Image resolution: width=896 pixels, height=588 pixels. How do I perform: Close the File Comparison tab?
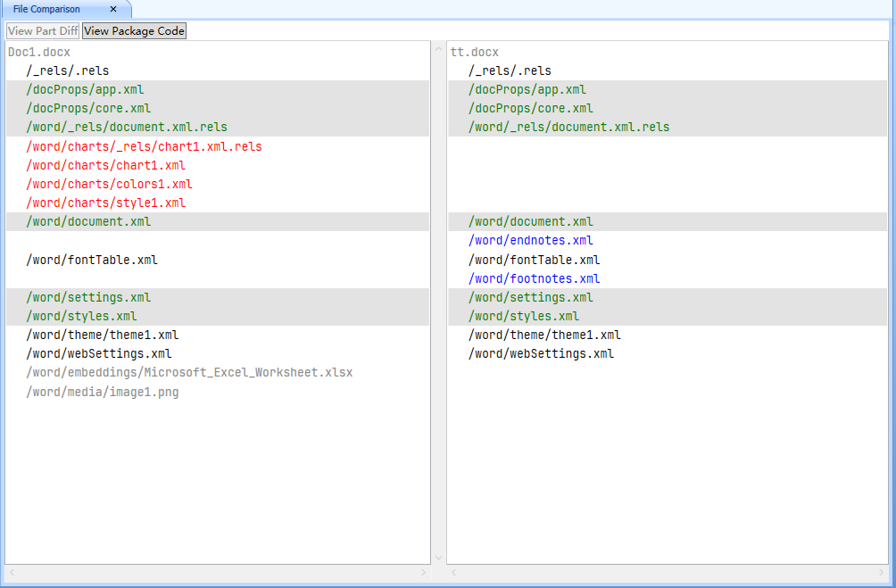[113, 9]
